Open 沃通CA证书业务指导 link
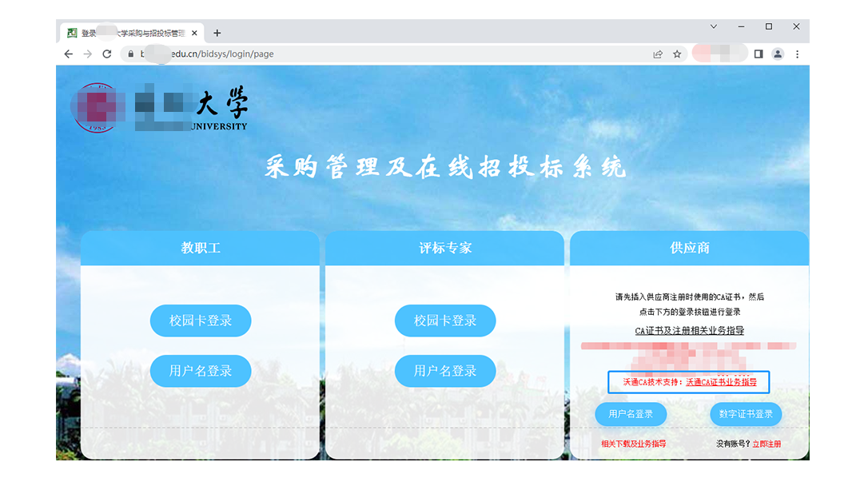Image resolution: width=868 pixels, height=482 pixels. coord(721,382)
